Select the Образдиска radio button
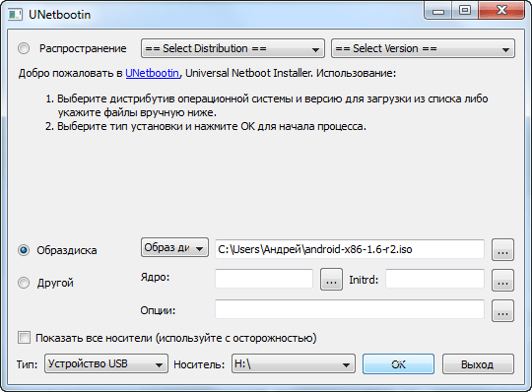The image size is (532, 392). click(x=24, y=250)
